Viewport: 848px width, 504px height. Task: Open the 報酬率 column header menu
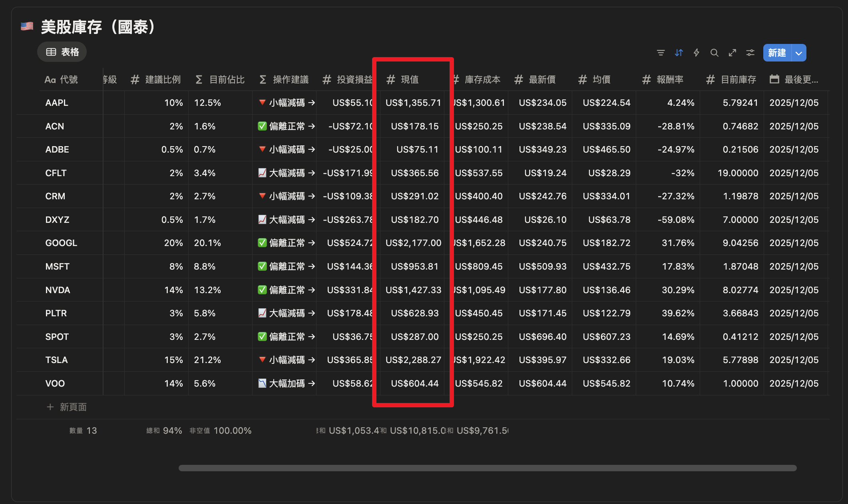click(x=669, y=79)
